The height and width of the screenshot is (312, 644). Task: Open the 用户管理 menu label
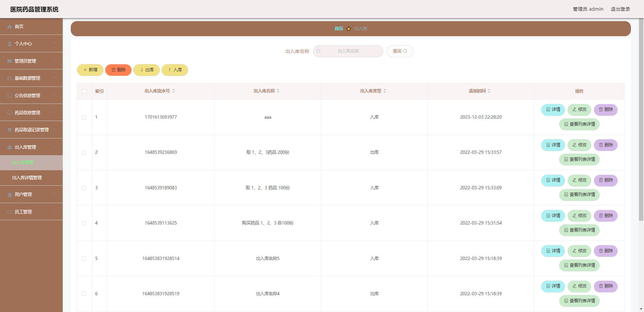[23, 195]
